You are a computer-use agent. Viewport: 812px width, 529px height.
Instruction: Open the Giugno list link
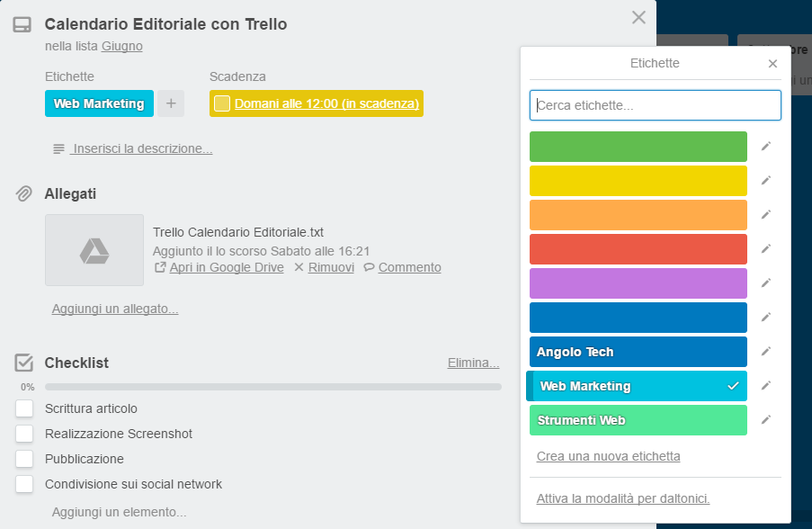tap(121, 46)
